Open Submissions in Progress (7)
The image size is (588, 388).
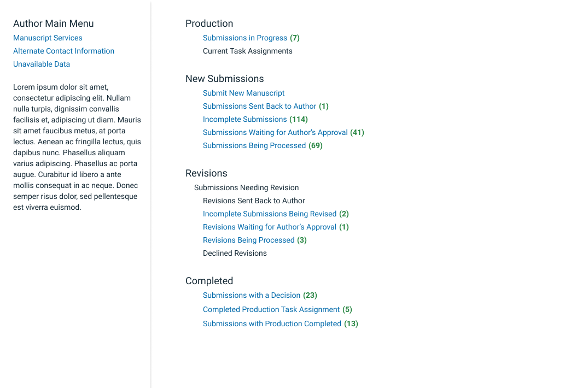[x=251, y=38]
